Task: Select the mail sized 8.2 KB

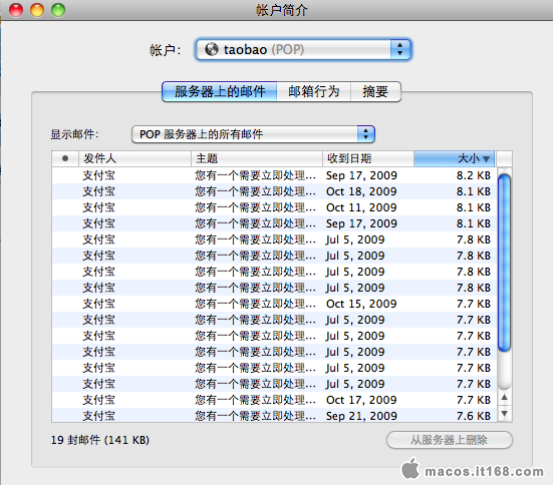Action: (x=274, y=175)
